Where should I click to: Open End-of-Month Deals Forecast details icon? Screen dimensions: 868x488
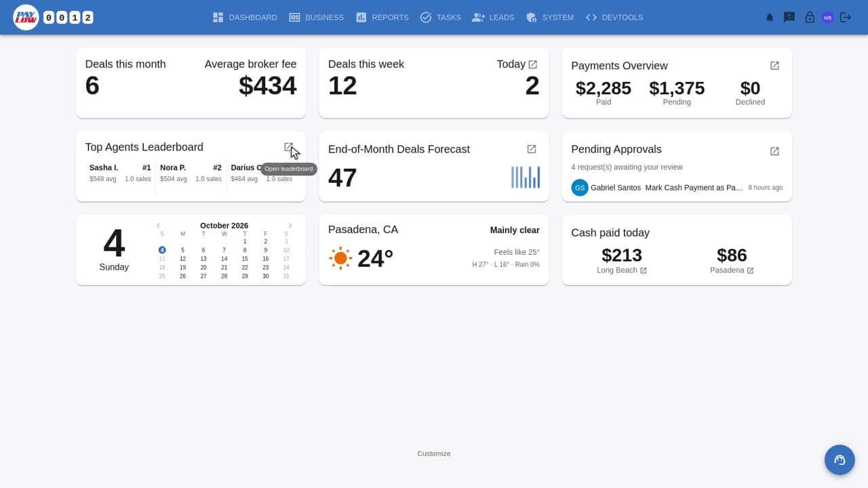pos(532,149)
